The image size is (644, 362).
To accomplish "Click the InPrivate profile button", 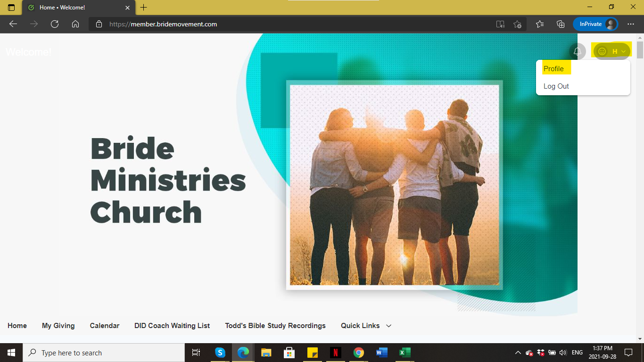I will click(x=595, y=24).
